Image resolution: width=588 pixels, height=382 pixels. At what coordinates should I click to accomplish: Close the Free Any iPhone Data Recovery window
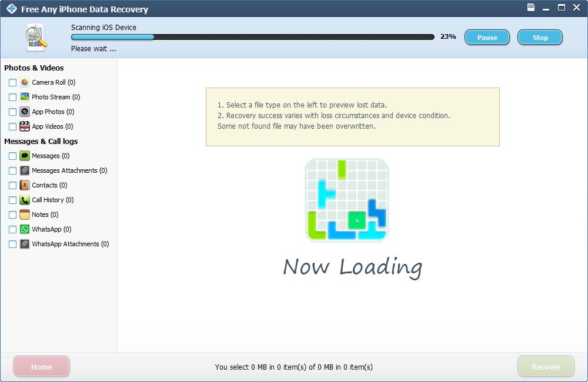click(576, 8)
